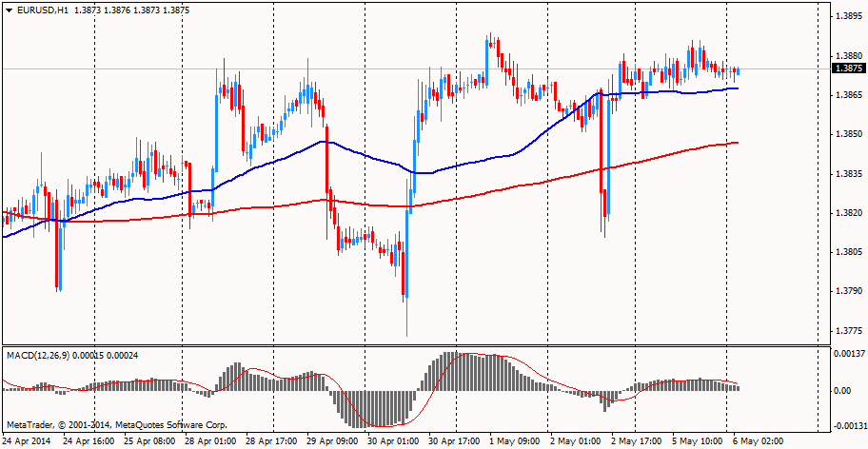This screenshot has width=868, height=449.
Task: Select the 1 May 09:00 time label
Action: click(515, 441)
